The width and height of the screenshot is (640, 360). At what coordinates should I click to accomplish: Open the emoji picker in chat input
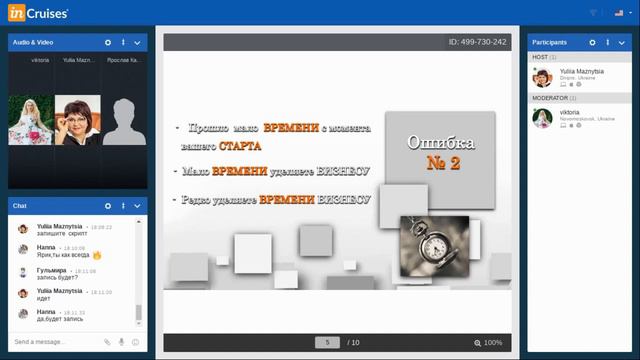pyautogui.click(x=136, y=342)
